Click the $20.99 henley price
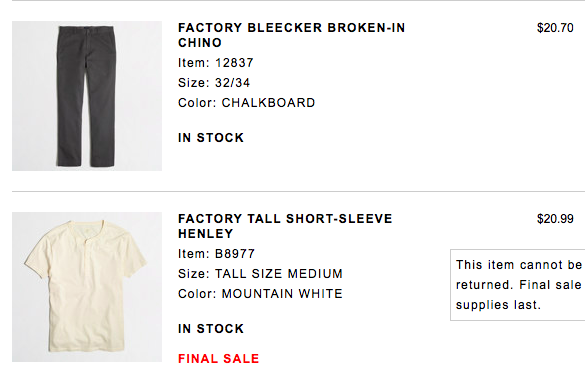 555,219
